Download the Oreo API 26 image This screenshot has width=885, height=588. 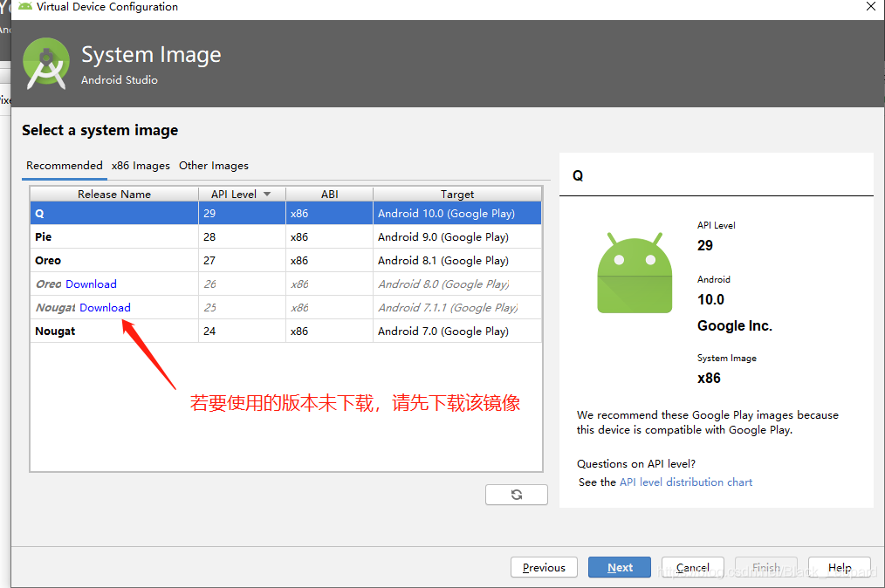(x=91, y=284)
